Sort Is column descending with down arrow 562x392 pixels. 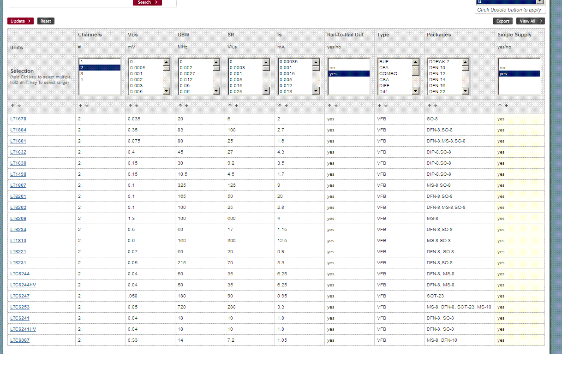click(x=286, y=106)
